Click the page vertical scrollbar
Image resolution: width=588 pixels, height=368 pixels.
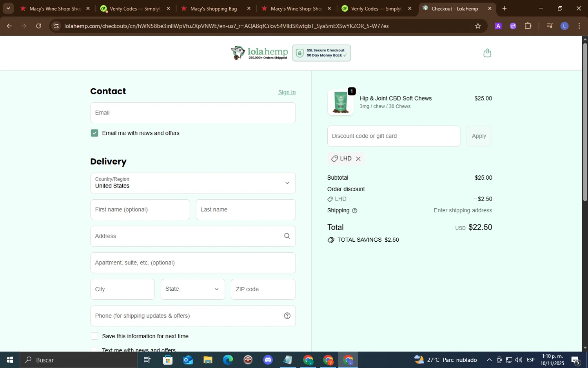(x=585, y=122)
